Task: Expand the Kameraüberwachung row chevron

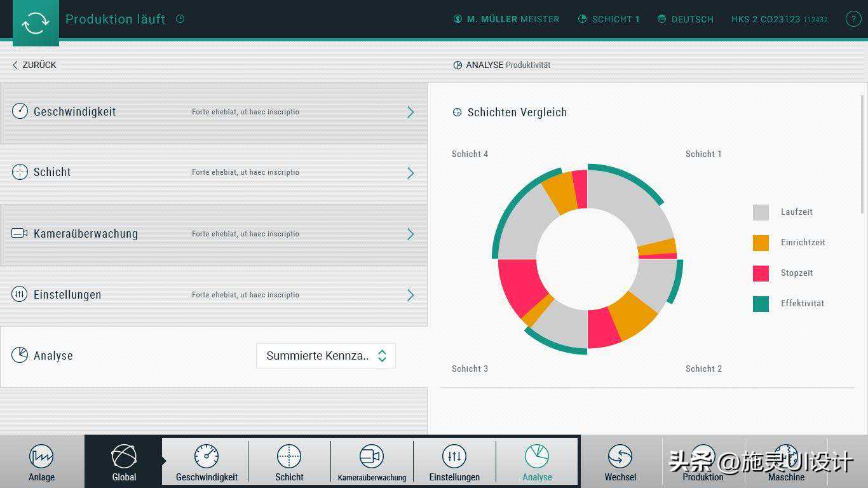Action: point(410,234)
